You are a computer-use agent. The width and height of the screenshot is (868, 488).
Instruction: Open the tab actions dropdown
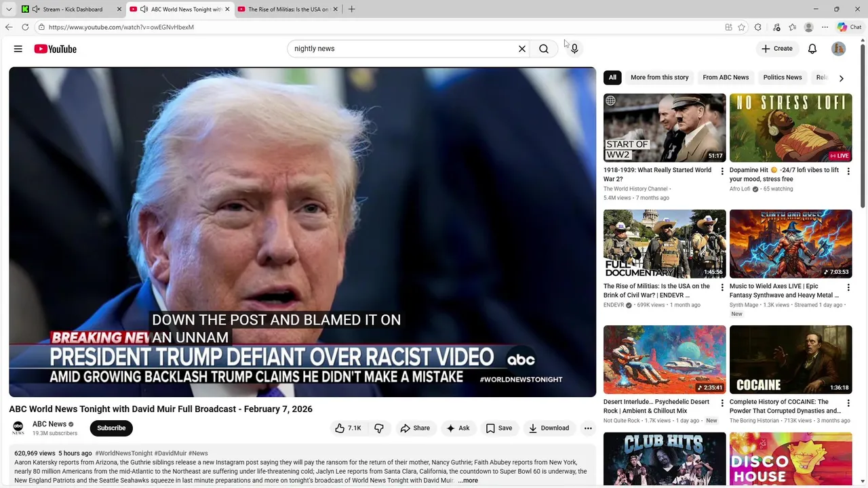pyautogui.click(x=9, y=9)
